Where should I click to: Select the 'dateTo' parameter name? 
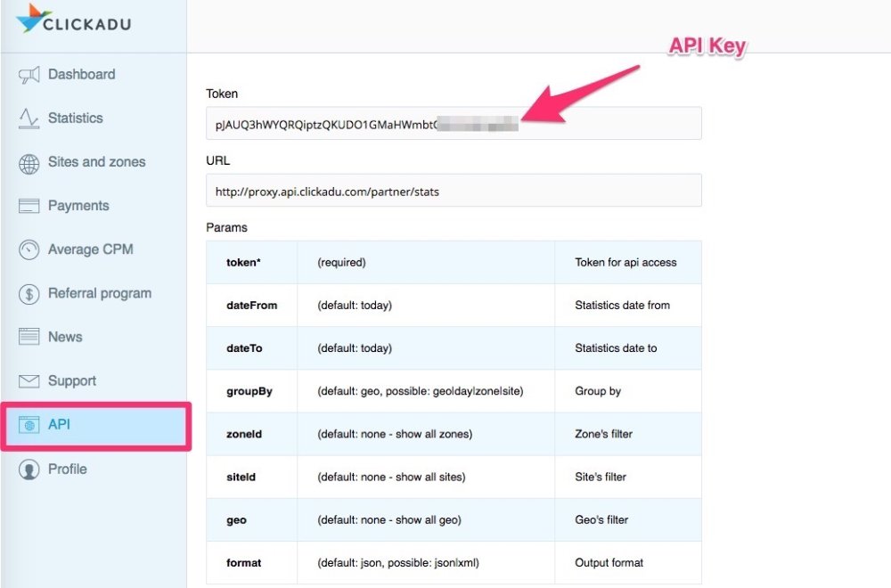pos(244,348)
